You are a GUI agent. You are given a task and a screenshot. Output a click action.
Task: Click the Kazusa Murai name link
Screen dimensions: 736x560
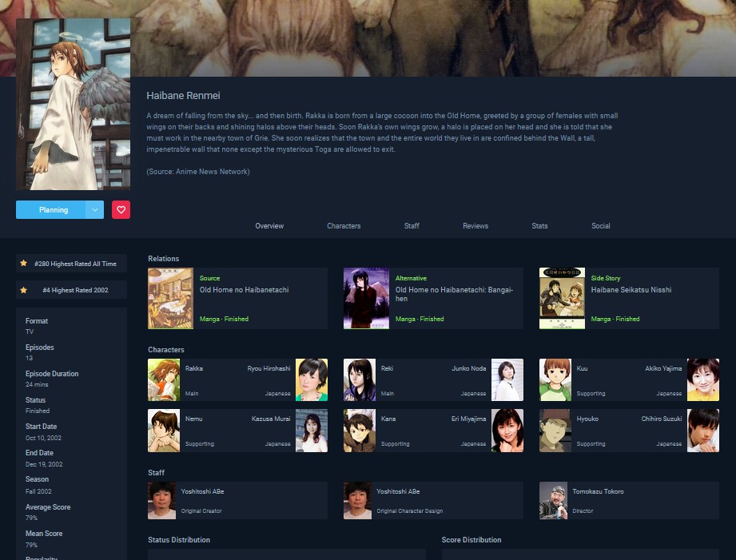pyautogui.click(x=271, y=419)
